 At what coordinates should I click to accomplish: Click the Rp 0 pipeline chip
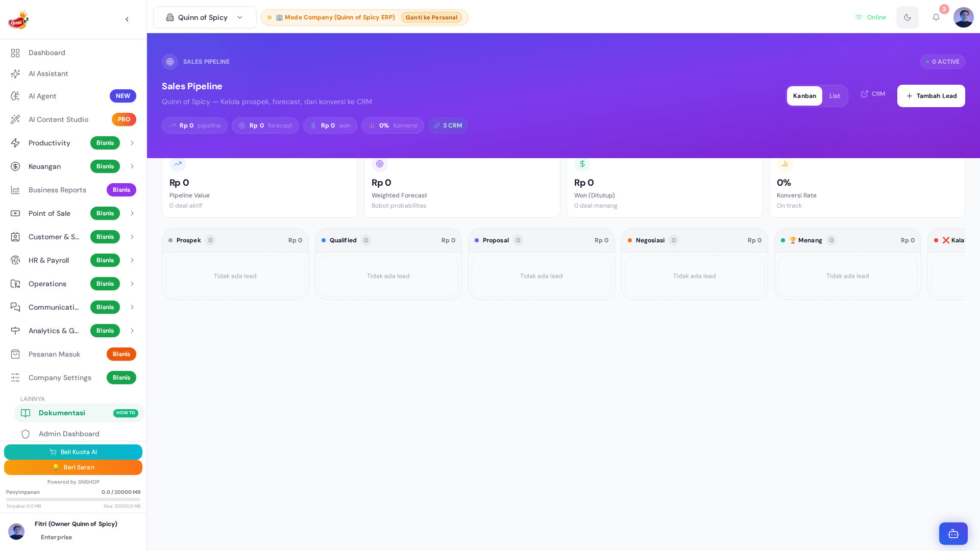click(194, 126)
